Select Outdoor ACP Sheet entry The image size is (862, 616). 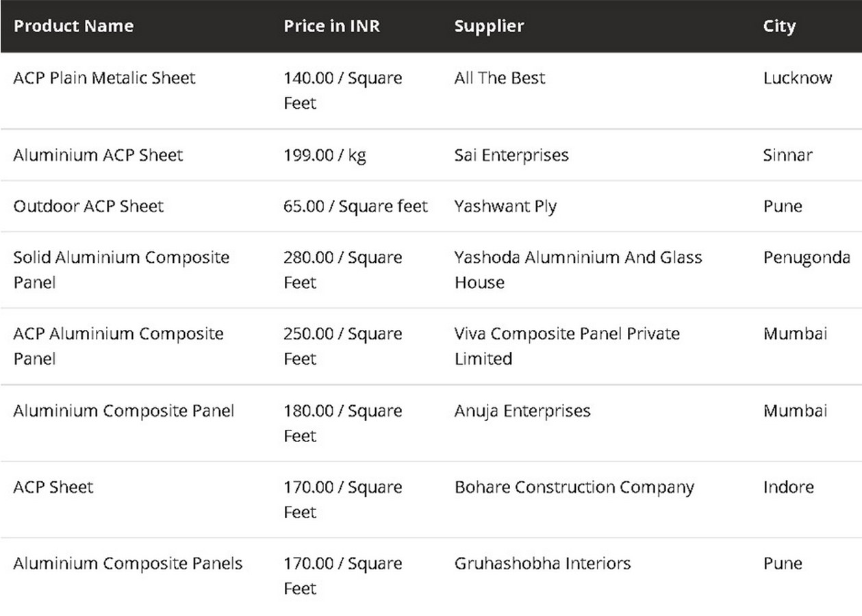tap(88, 206)
